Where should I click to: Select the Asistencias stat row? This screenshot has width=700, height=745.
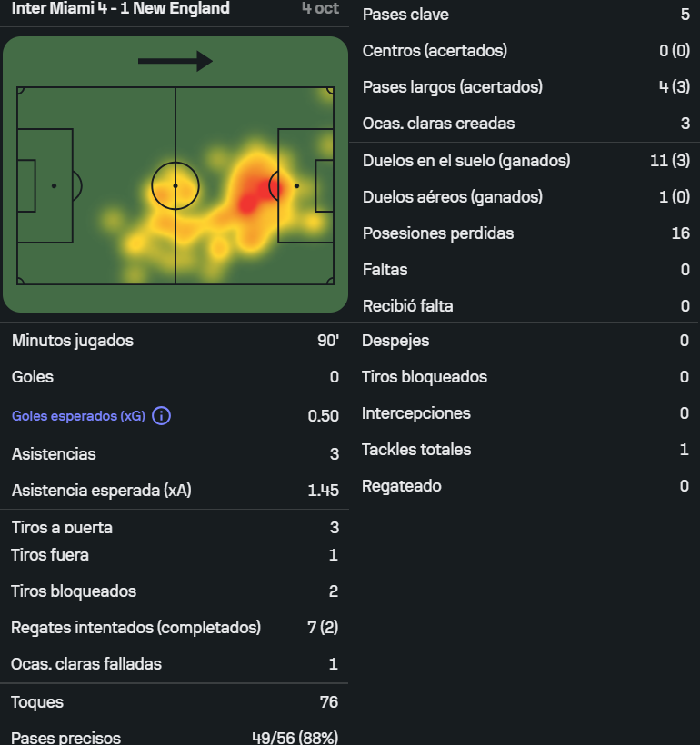(175, 453)
